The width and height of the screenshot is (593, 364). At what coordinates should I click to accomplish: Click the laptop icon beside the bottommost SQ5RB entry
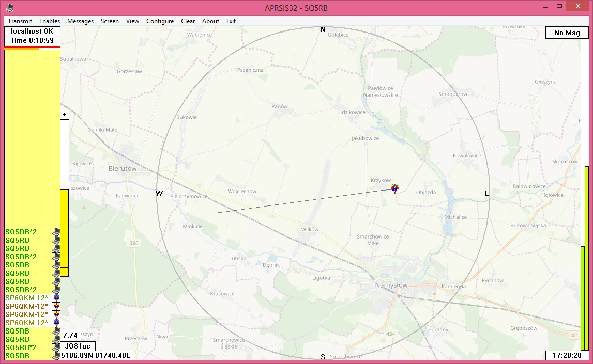[56, 356]
